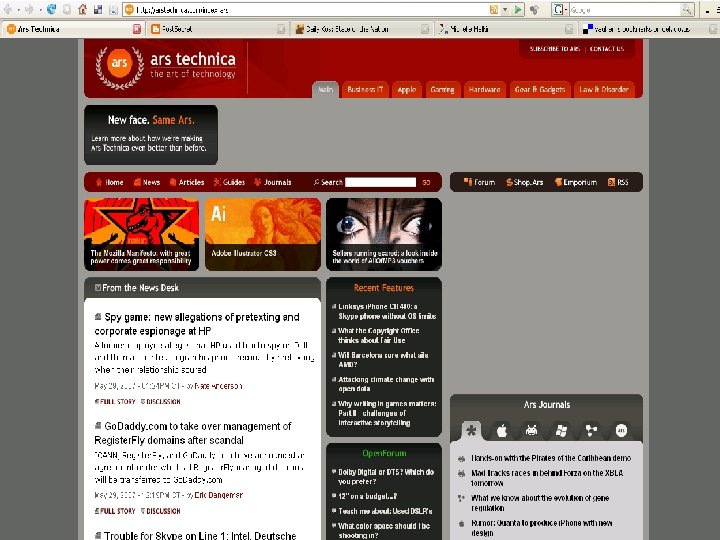Reload the page with the refresh icon
Screen dimensions: 720x540
click(51, 9)
